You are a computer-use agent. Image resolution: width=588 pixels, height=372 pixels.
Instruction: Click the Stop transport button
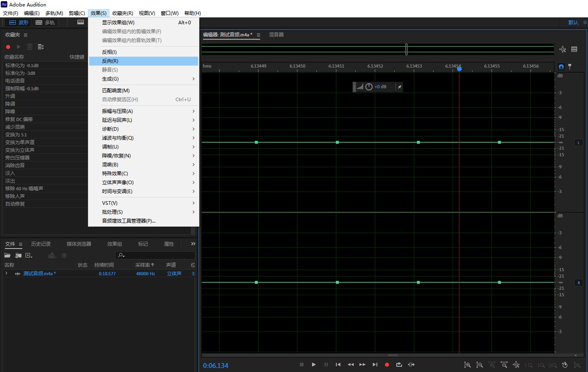pos(301,365)
